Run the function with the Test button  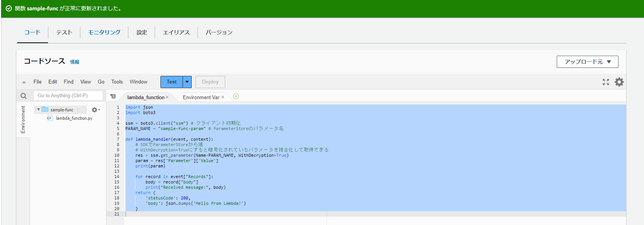pyautogui.click(x=171, y=82)
